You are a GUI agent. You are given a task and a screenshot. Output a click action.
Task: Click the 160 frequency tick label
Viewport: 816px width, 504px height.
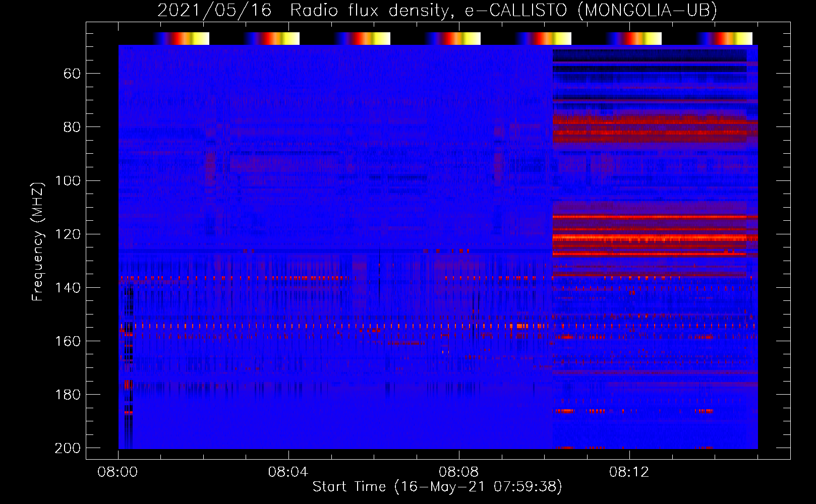(68, 341)
